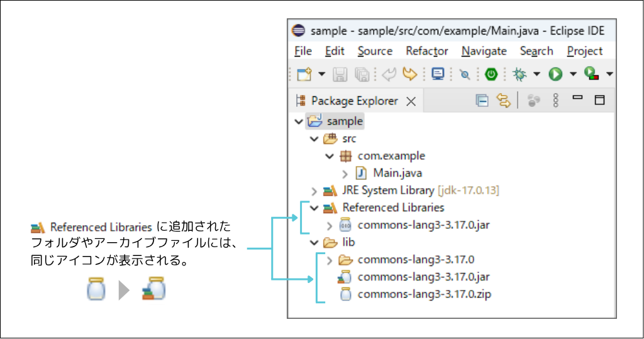Viewport: 644px width, 339px height.
Task: Click the com.example package icon
Action: tap(345, 156)
